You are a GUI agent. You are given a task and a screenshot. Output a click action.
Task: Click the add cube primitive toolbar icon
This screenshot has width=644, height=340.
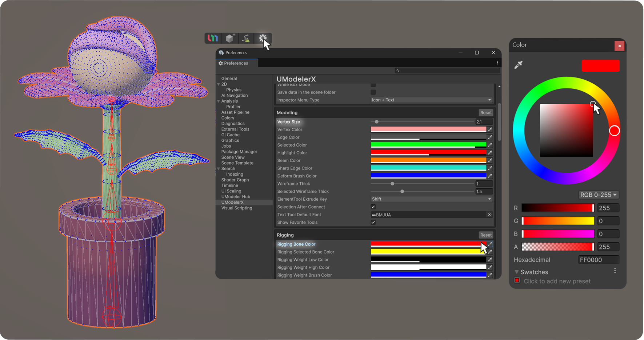(229, 38)
